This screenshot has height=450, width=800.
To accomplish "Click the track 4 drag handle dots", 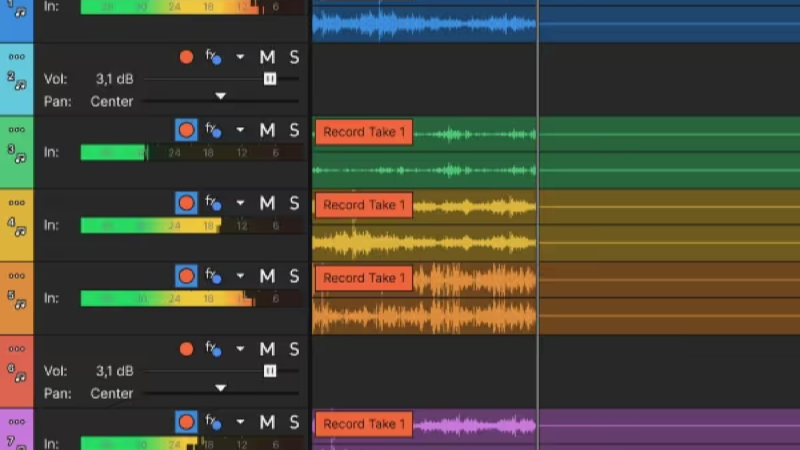I will point(17,203).
